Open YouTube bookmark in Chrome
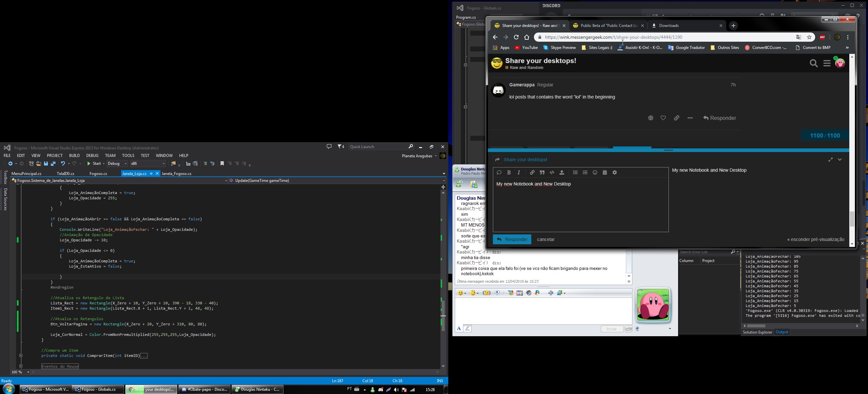 coord(526,48)
